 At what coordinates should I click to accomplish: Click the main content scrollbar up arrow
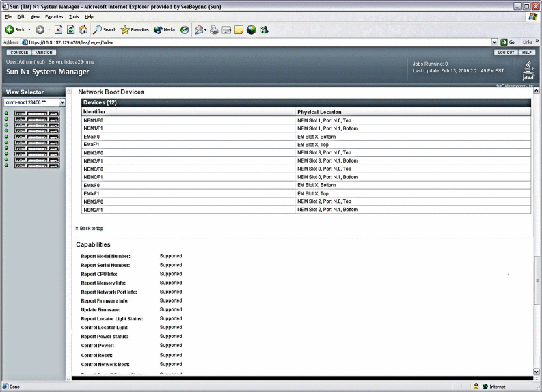click(536, 91)
